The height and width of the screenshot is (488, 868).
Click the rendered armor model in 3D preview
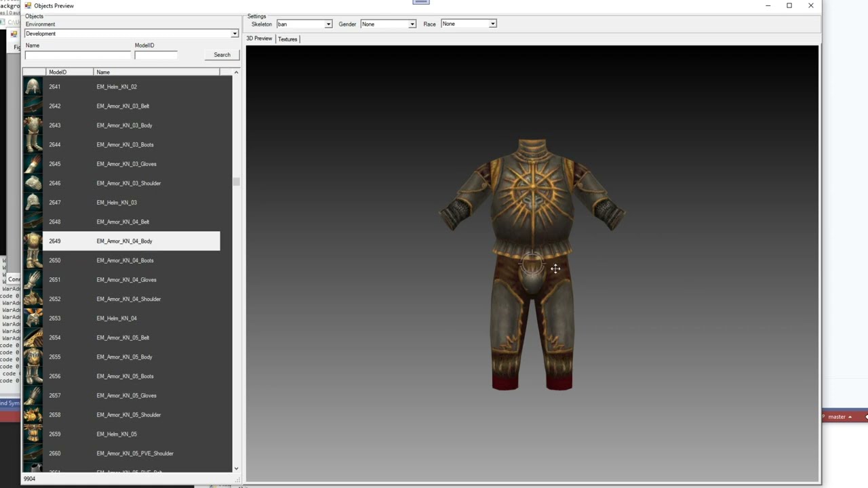pyautogui.click(x=532, y=264)
